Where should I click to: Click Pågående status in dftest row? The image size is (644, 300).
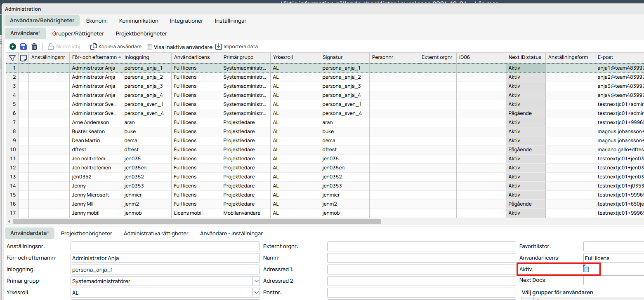tap(526, 150)
